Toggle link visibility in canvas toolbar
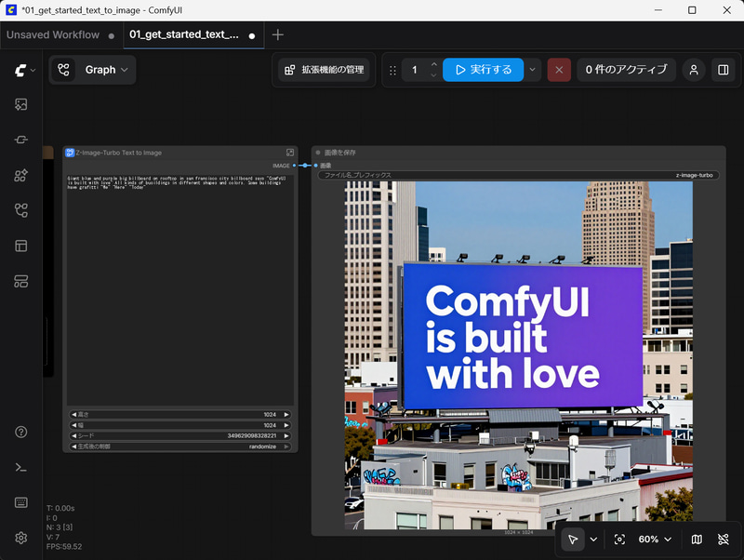Image resolution: width=744 pixels, height=560 pixels. pyautogui.click(x=724, y=540)
